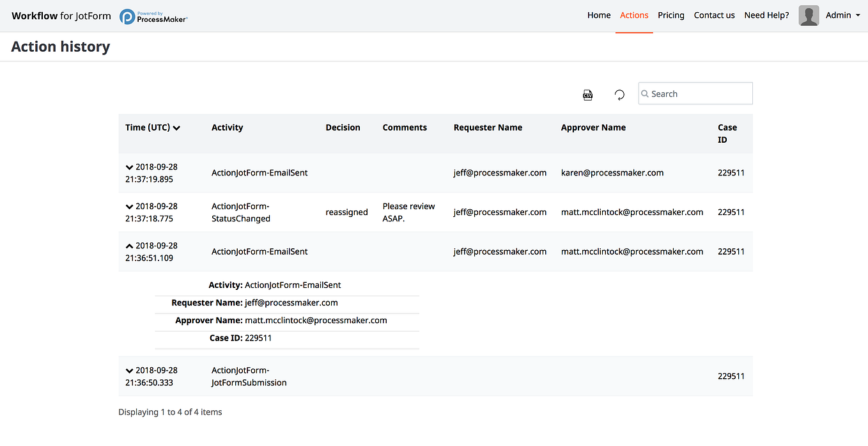868x446 pixels.
Task: Open the Pricing page
Action: [x=670, y=15]
